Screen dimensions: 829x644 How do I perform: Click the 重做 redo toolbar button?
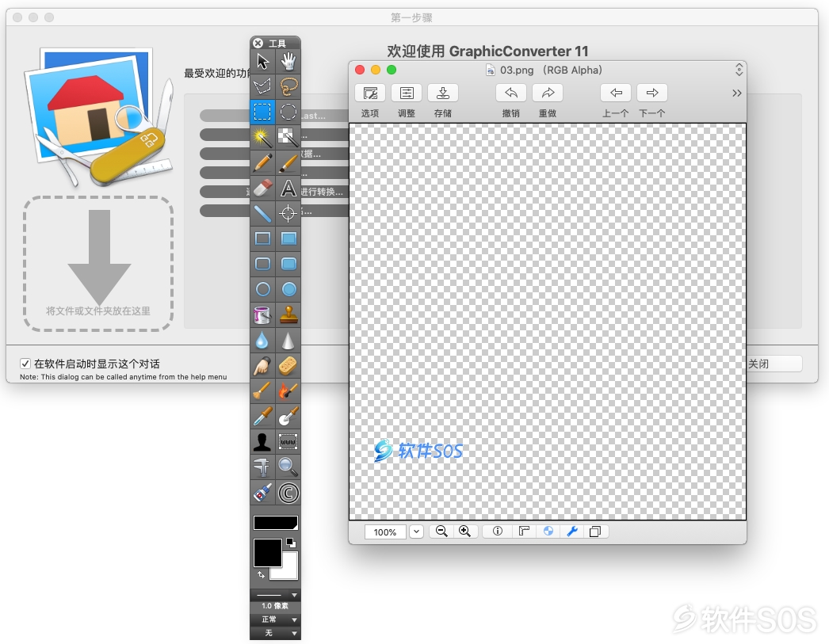(x=548, y=93)
